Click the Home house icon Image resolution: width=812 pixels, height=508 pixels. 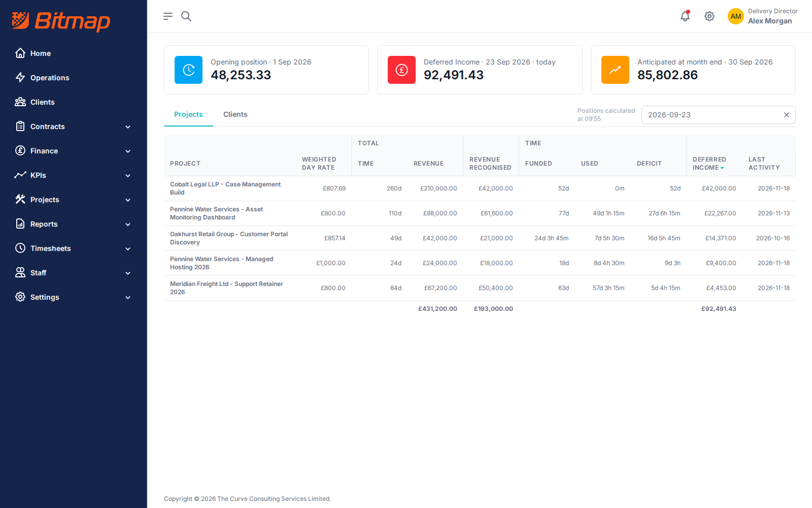coord(20,53)
